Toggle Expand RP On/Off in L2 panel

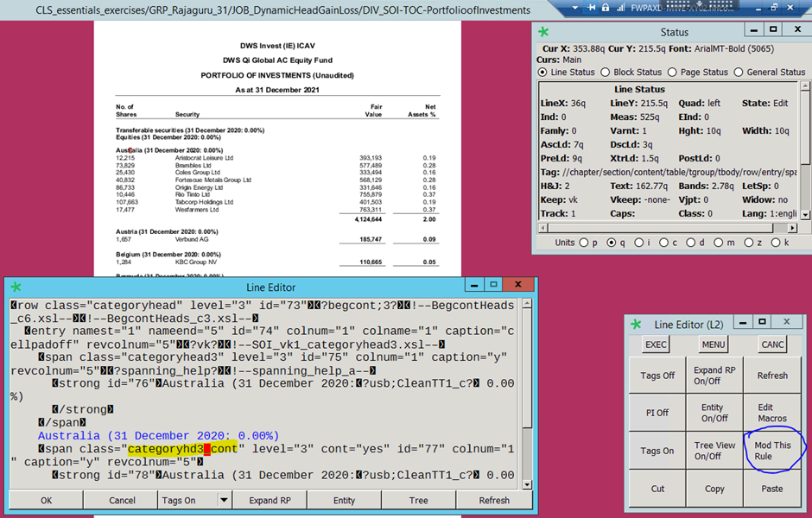pos(714,376)
